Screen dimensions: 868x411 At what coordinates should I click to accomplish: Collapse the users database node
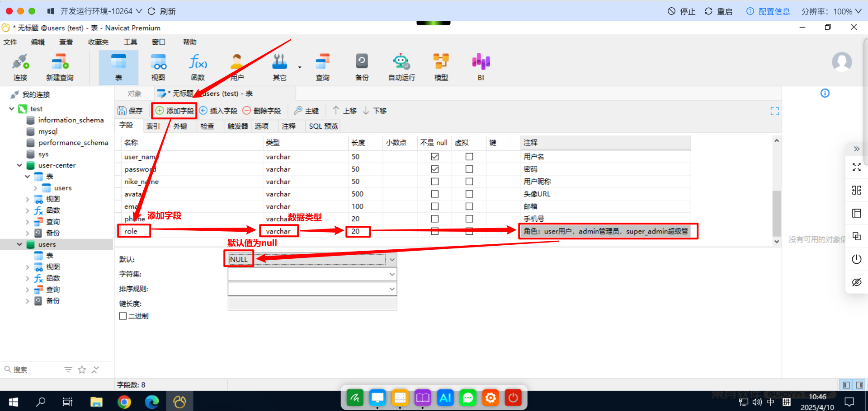point(19,244)
